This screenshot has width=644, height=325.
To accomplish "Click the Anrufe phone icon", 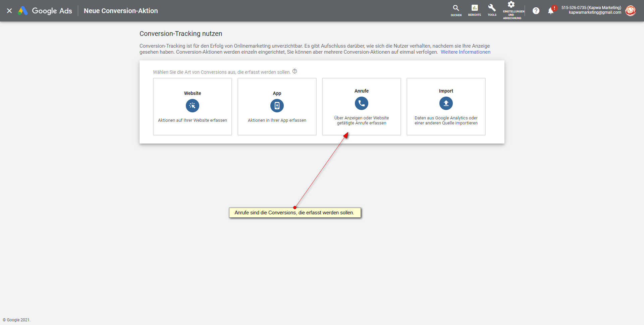I will point(362,103).
